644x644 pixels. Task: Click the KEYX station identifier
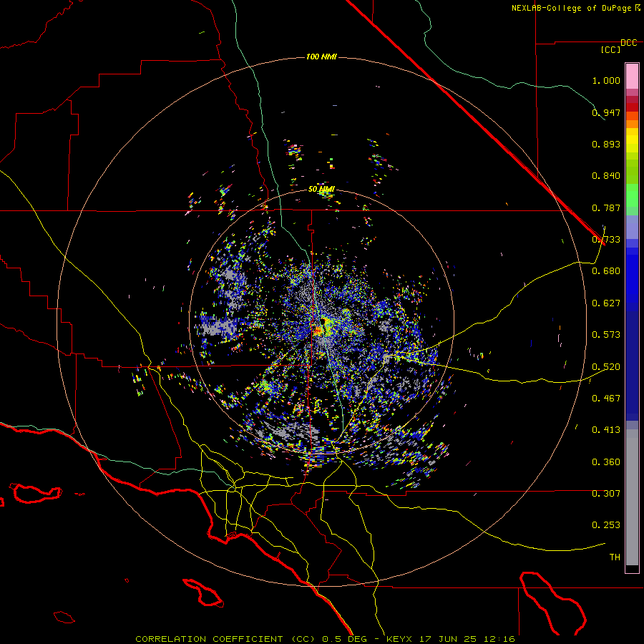coord(399,639)
